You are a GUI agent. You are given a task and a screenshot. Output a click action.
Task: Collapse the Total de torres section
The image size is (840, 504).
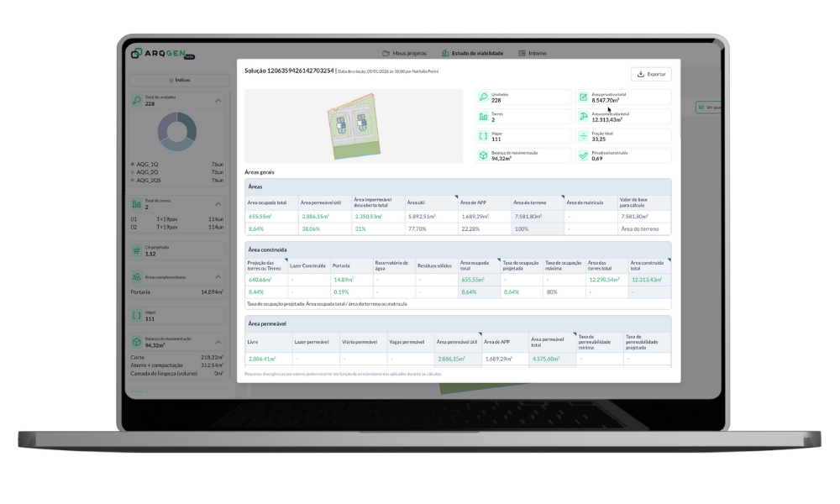[x=218, y=204]
